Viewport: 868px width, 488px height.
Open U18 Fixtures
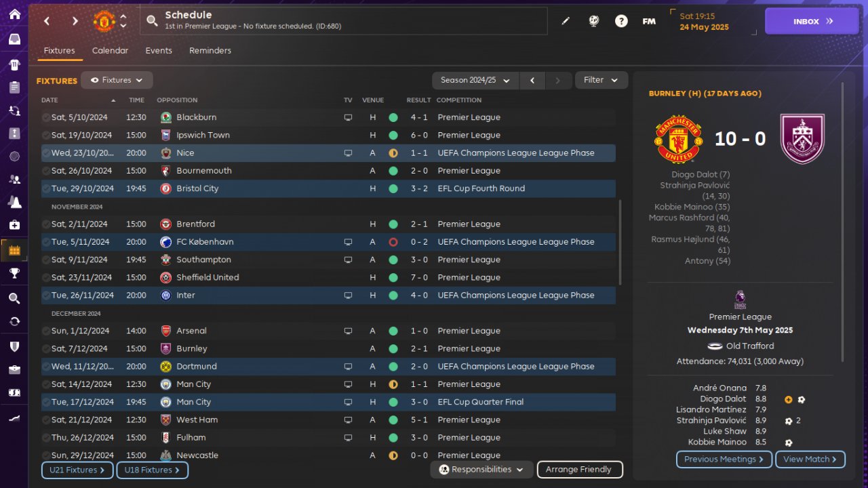[153, 470]
